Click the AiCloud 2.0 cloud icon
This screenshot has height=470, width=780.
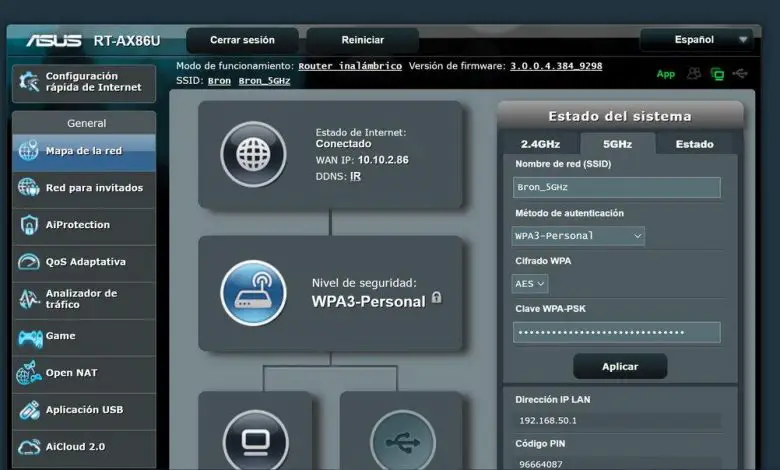tap(29, 447)
